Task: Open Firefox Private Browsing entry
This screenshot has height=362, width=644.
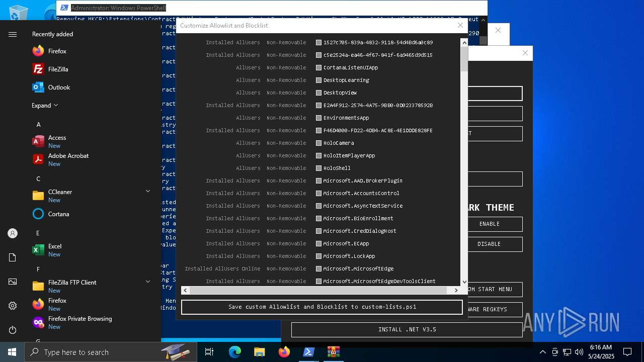Action: click(72, 323)
